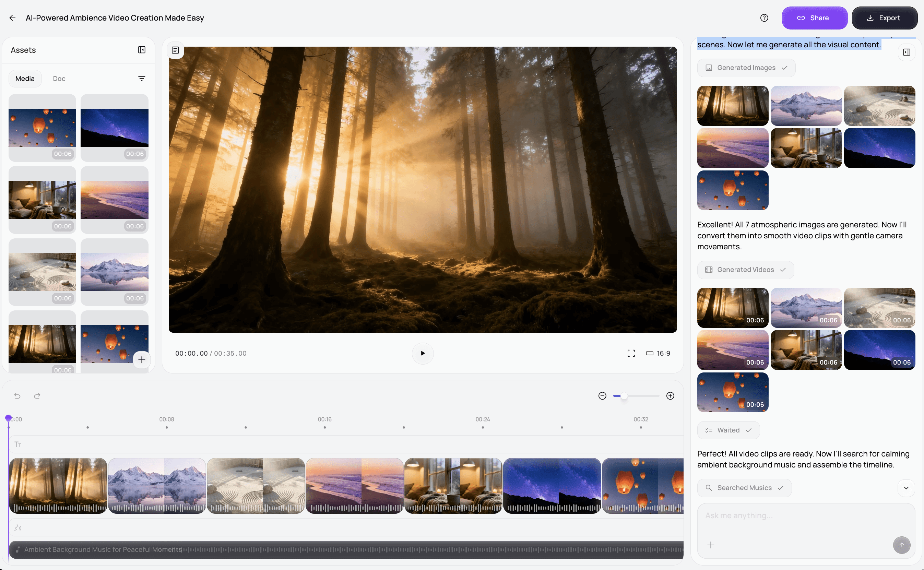Image resolution: width=924 pixels, height=570 pixels.
Task: Expand the Generated Images step
Action: [746, 68]
